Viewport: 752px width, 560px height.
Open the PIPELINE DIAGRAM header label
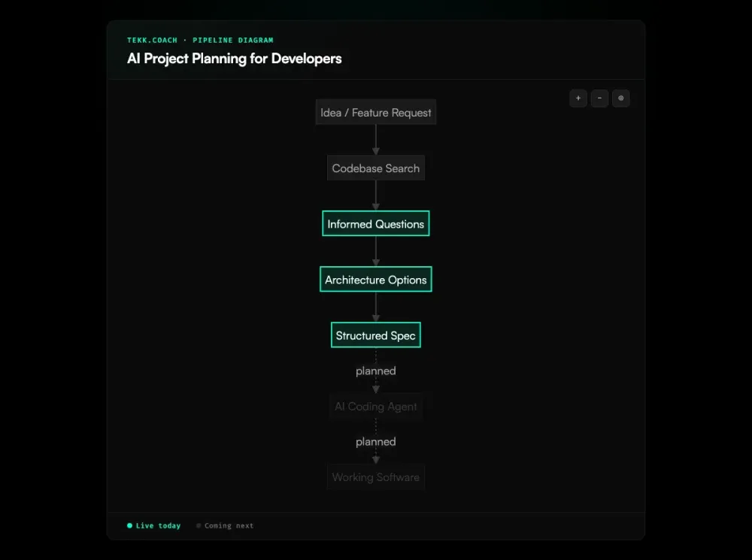(233, 40)
